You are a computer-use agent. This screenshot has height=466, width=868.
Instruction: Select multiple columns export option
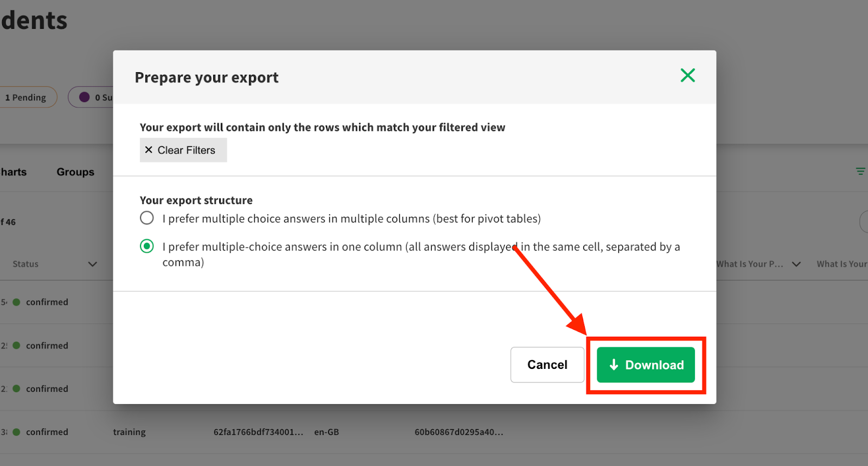(146, 218)
